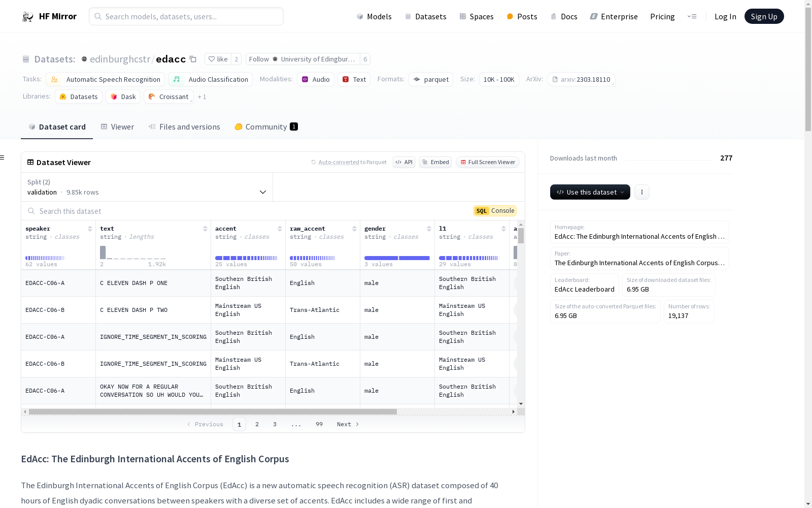This screenshot has height=508, width=812.
Task: Sort by the l1 column
Action: pos(503,229)
